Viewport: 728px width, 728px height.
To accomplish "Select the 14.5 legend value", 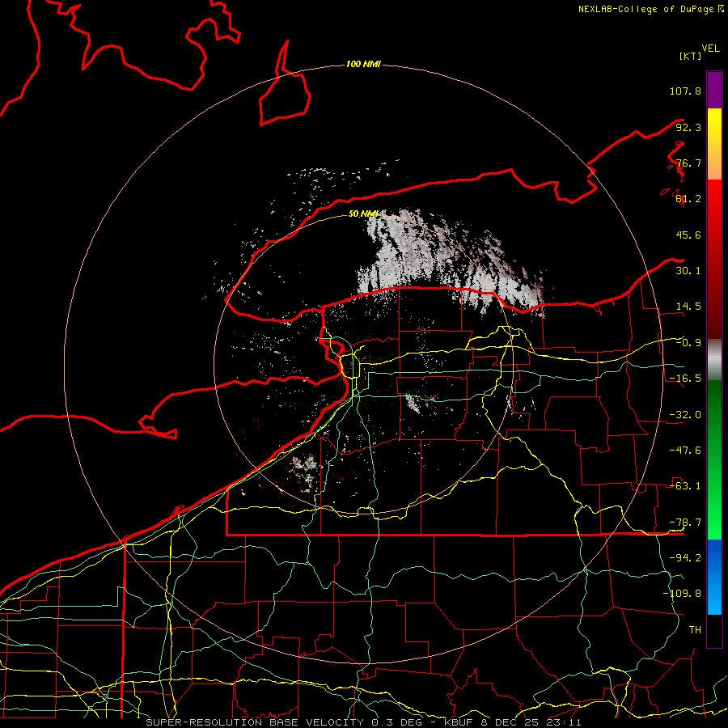I will (x=688, y=307).
